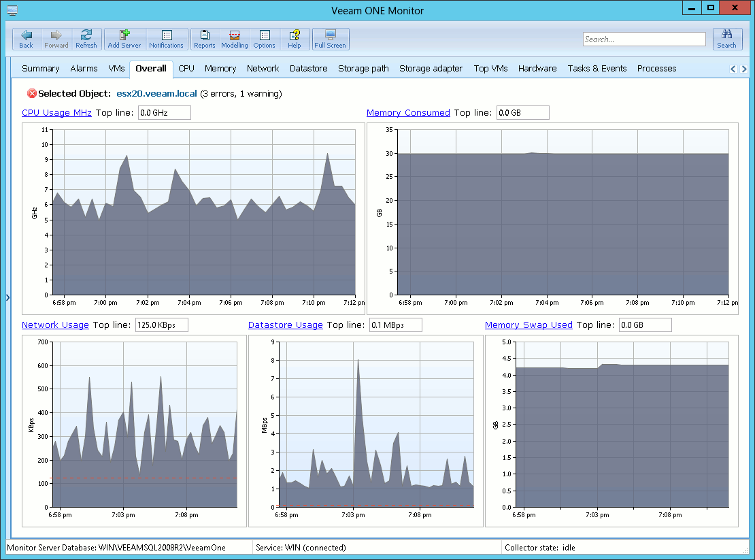Open the Memory Consumed link
755x560 pixels.
point(408,113)
